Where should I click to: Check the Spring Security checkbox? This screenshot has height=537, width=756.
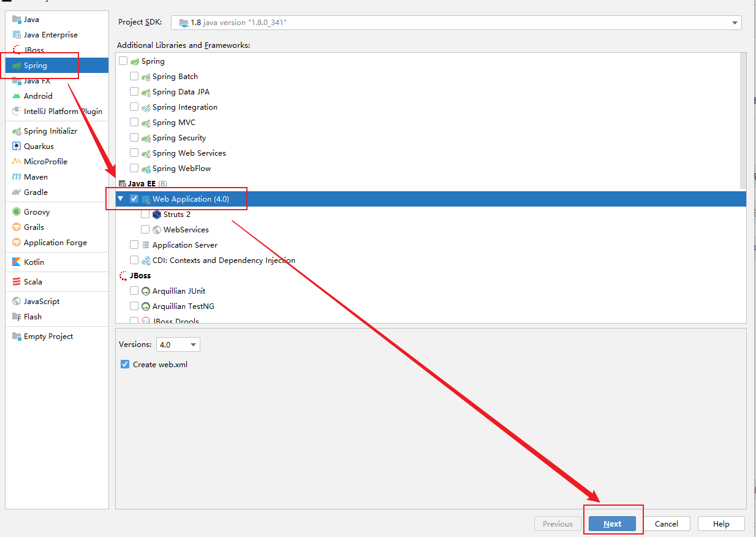[x=134, y=138]
